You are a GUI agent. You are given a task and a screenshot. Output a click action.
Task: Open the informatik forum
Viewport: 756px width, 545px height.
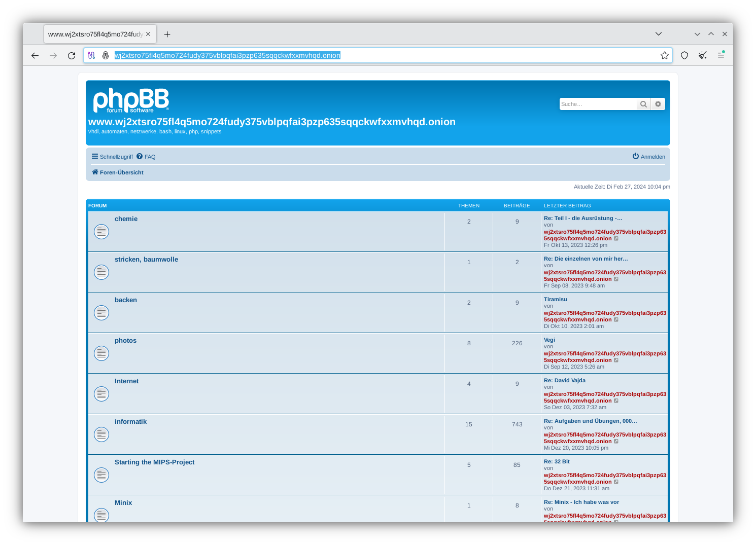pos(130,422)
